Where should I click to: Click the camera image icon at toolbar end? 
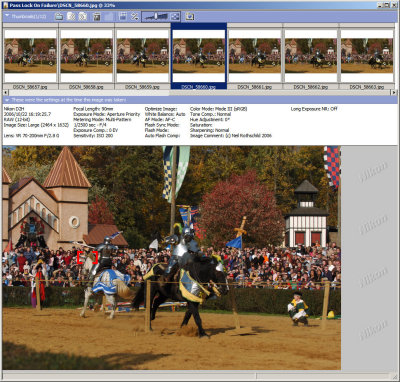(x=190, y=16)
